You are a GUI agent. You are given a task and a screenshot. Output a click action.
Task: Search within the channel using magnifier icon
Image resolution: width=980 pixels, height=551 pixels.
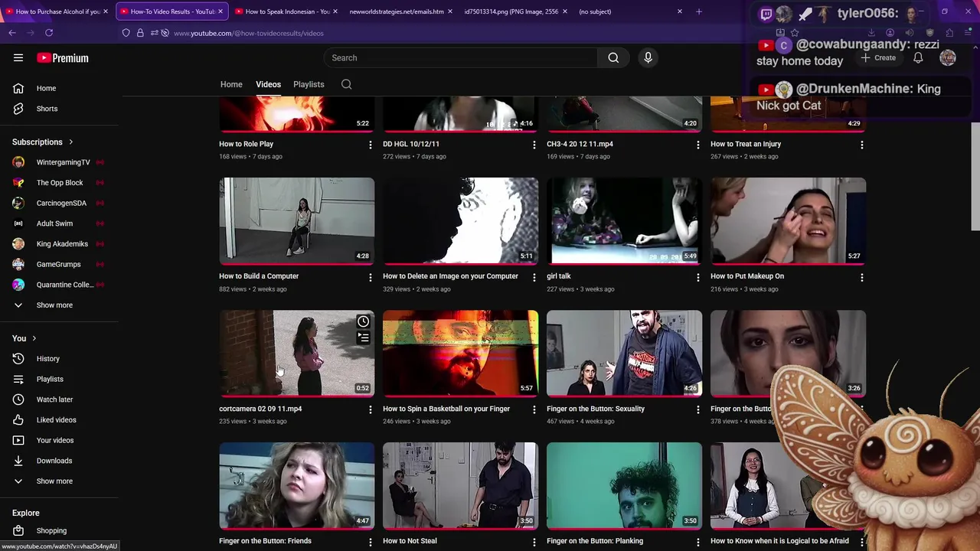pyautogui.click(x=346, y=84)
